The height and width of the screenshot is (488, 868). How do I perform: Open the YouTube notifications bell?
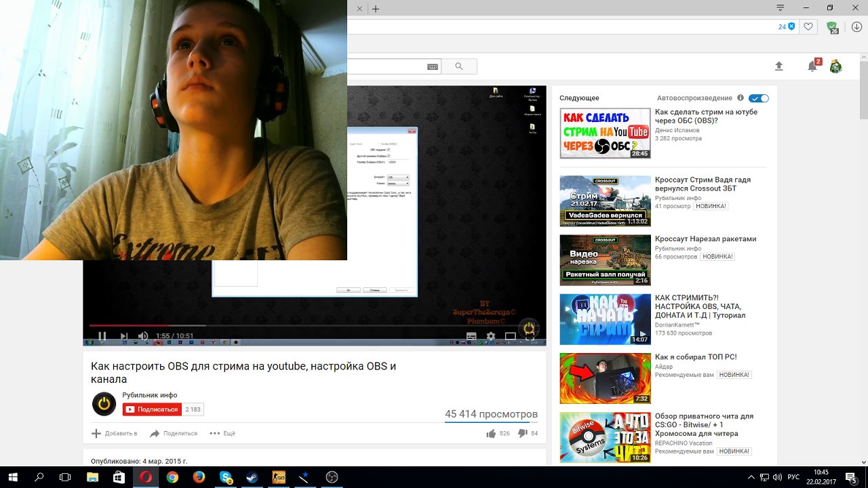point(812,66)
